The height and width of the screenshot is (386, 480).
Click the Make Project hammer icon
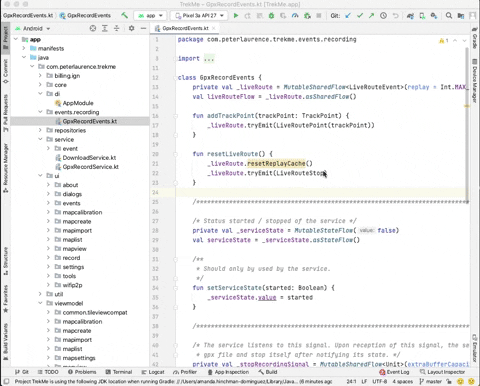point(124,15)
